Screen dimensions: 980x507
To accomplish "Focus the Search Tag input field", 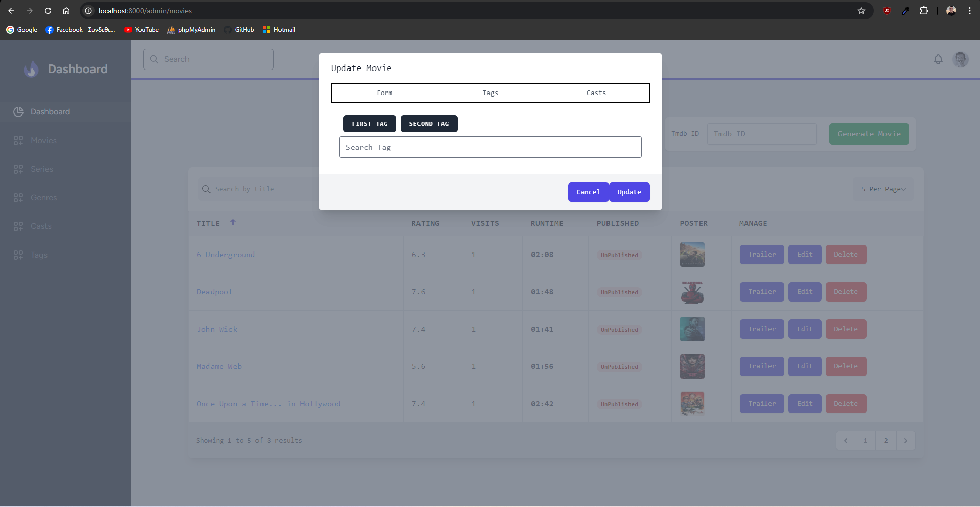I will [490, 147].
